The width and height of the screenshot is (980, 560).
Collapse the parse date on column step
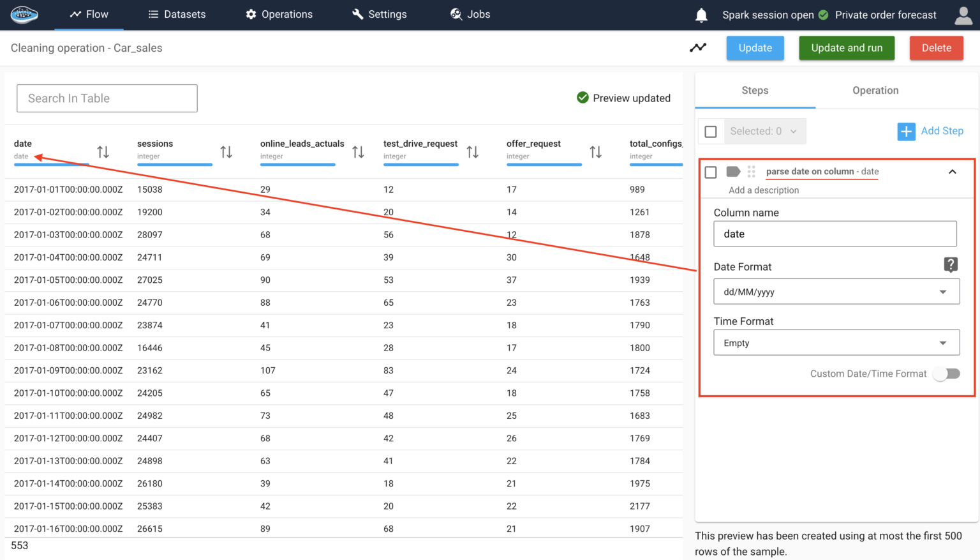[x=952, y=172]
